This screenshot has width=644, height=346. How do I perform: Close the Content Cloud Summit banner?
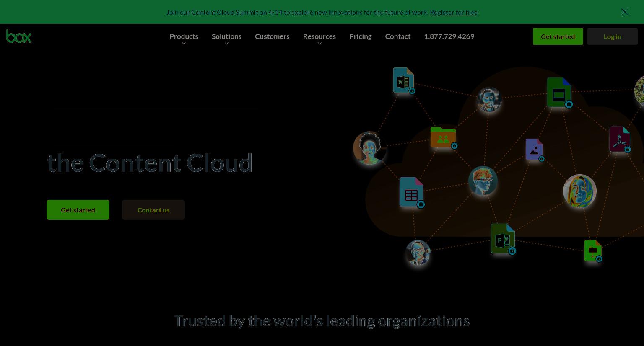[x=625, y=12]
